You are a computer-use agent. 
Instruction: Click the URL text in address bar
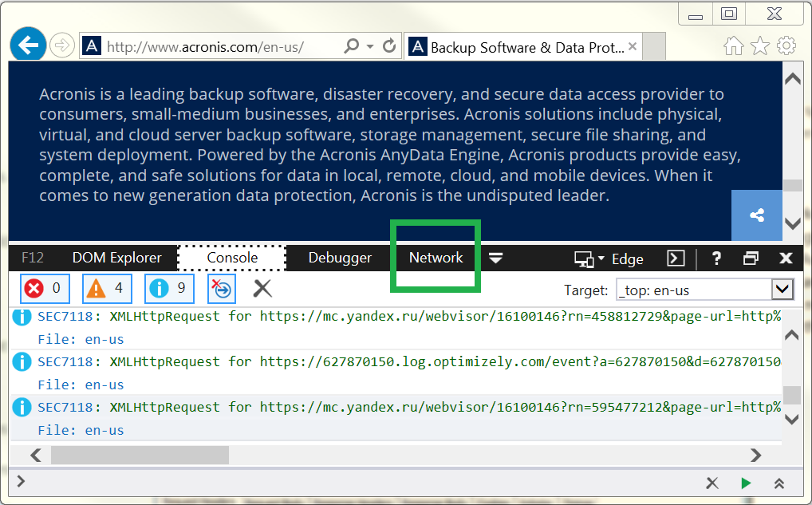click(205, 47)
